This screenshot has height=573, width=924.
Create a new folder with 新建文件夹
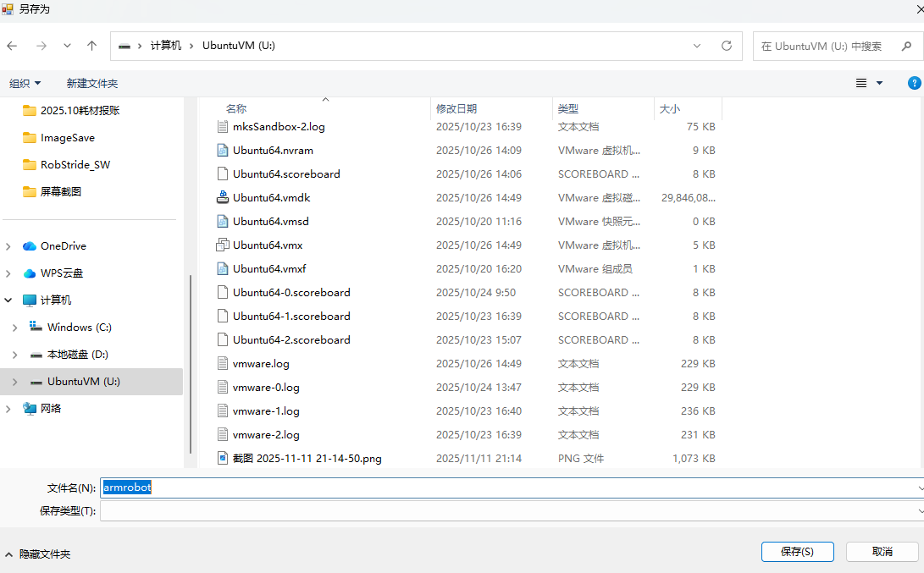[92, 84]
